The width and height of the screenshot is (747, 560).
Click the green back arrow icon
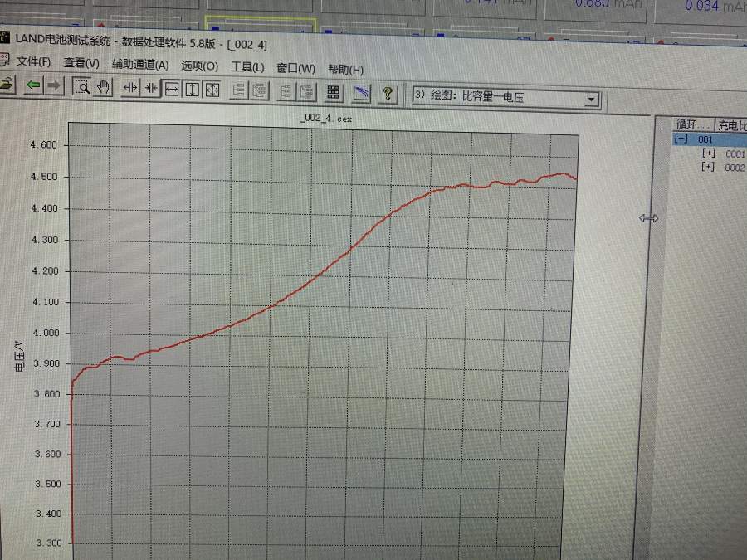[33, 85]
